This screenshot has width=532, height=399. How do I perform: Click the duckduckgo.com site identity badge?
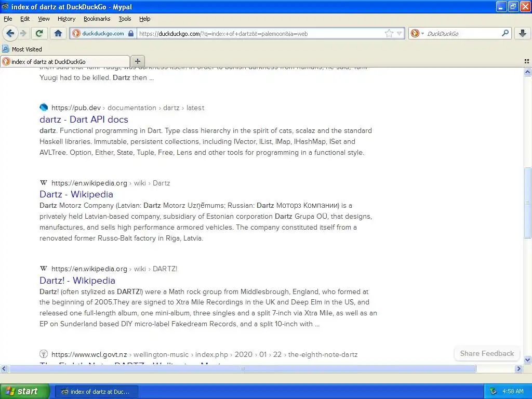(103, 33)
